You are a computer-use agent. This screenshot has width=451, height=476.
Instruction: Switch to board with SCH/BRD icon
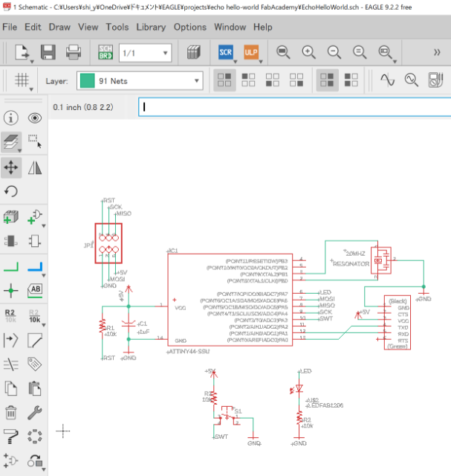tap(106, 52)
